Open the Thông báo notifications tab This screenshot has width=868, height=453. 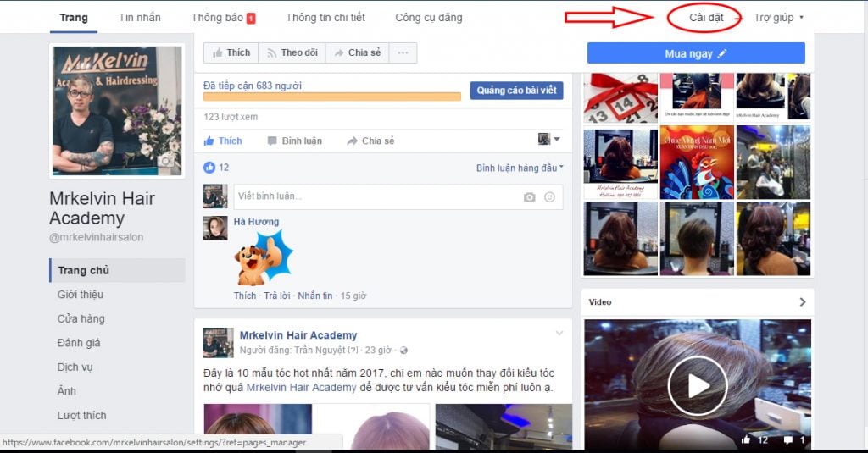pyautogui.click(x=223, y=17)
